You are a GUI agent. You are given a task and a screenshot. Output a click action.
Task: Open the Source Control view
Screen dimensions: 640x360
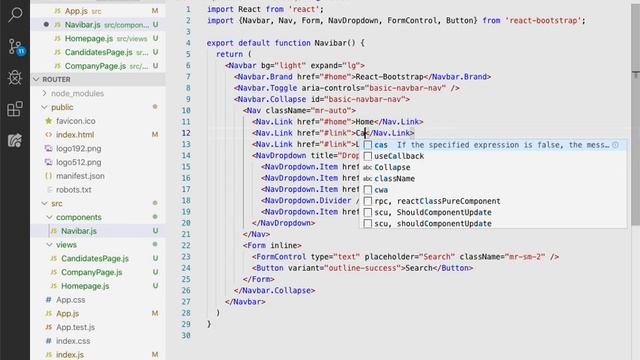pyautogui.click(x=16, y=47)
